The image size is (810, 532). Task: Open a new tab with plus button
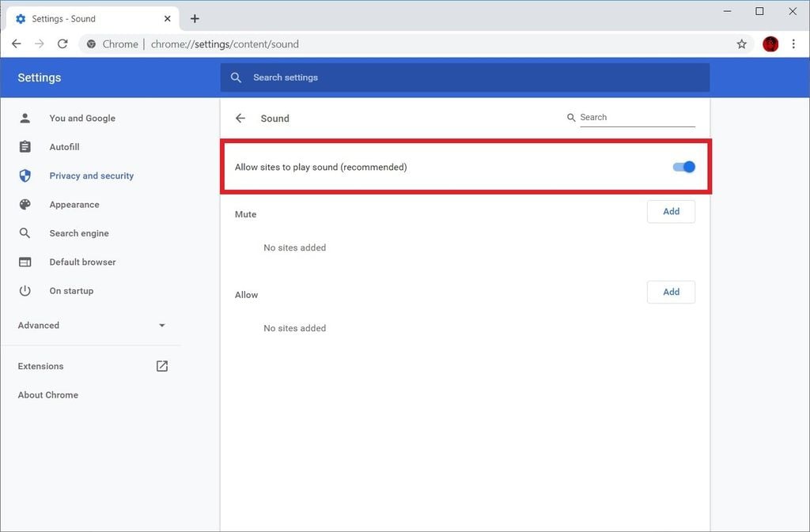(x=195, y=18)
